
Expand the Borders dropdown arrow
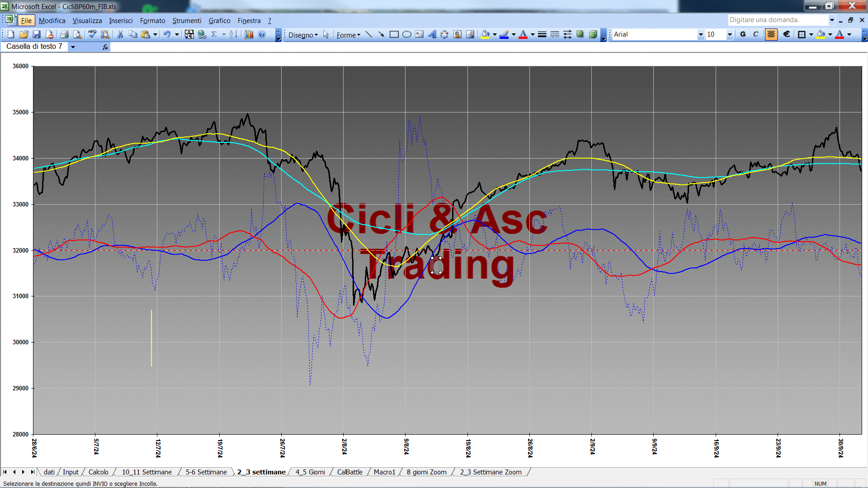click(811, 34)
